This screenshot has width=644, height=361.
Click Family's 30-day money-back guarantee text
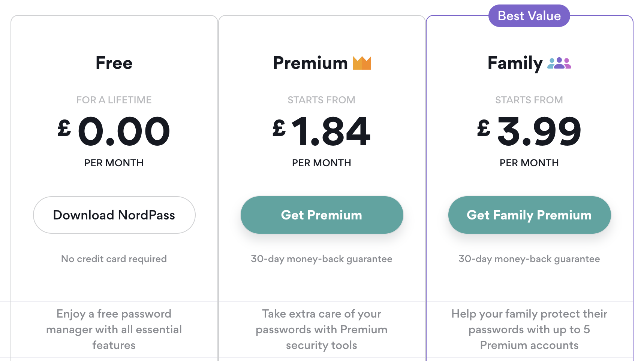529,259
